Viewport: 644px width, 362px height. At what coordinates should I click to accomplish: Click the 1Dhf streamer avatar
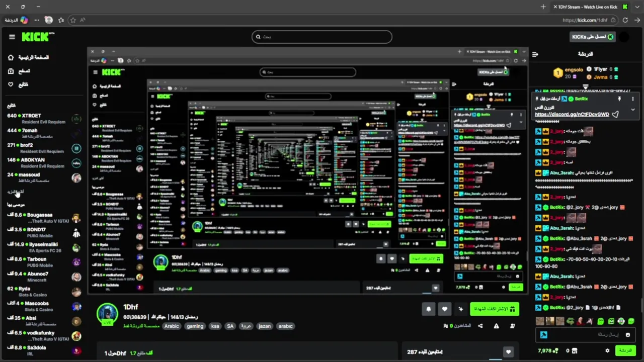coord(107,314)
